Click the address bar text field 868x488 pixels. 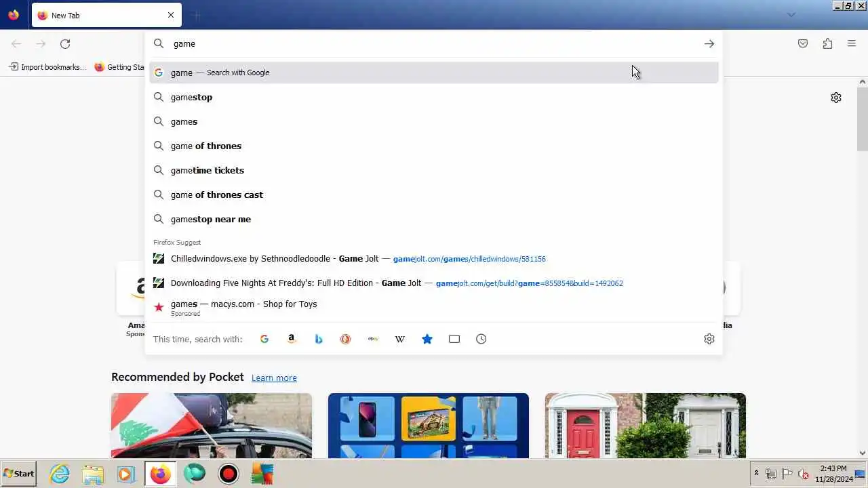(x=434, y=43)
